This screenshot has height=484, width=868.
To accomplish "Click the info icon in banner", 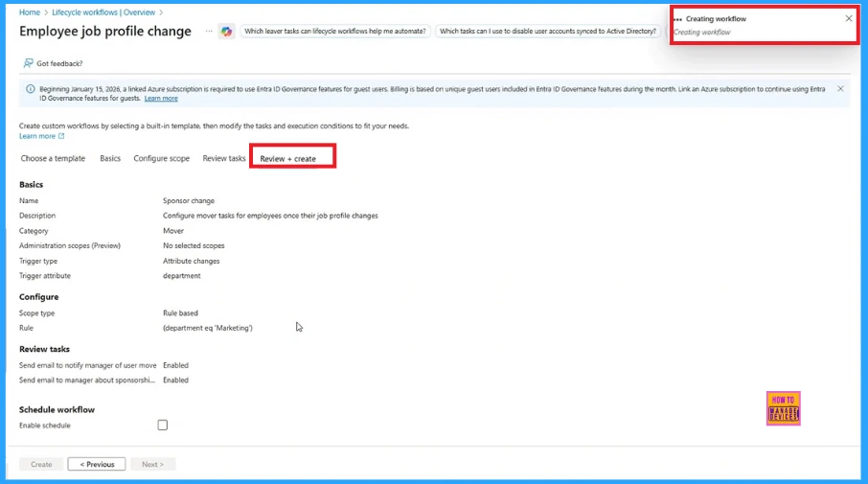I will tap(31, 88).
